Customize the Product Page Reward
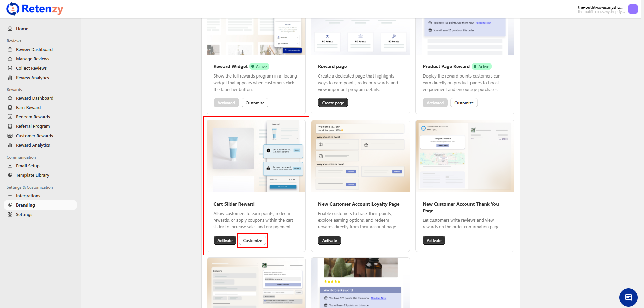The height and width of the screenshot is (308, 644). 464,103
